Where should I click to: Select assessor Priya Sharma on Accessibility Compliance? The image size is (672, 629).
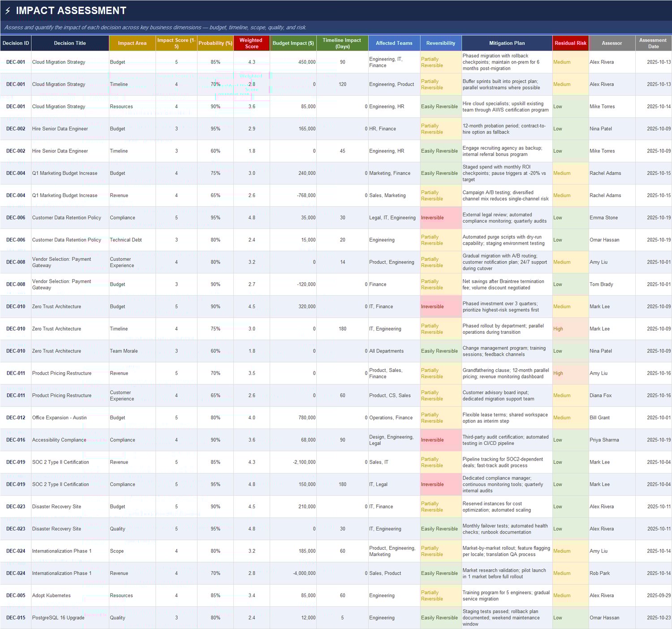[x=604, y=439]
